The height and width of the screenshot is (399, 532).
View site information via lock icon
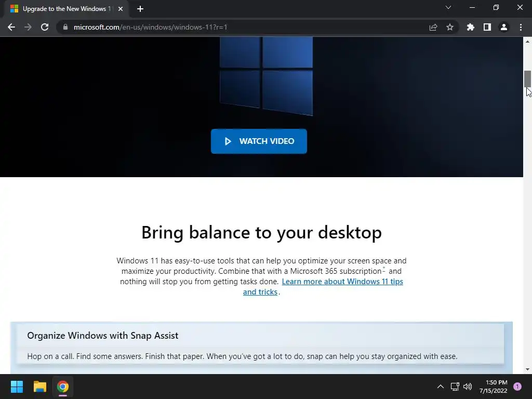65,27
